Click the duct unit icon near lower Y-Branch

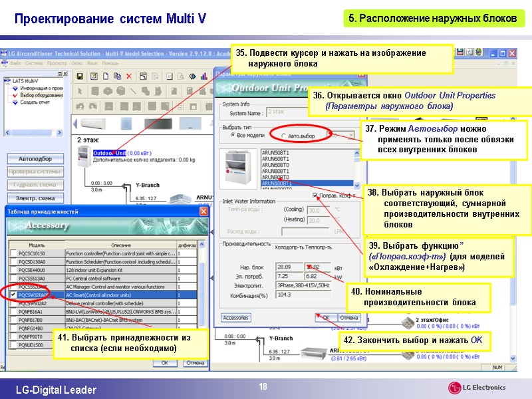(313, 353)
